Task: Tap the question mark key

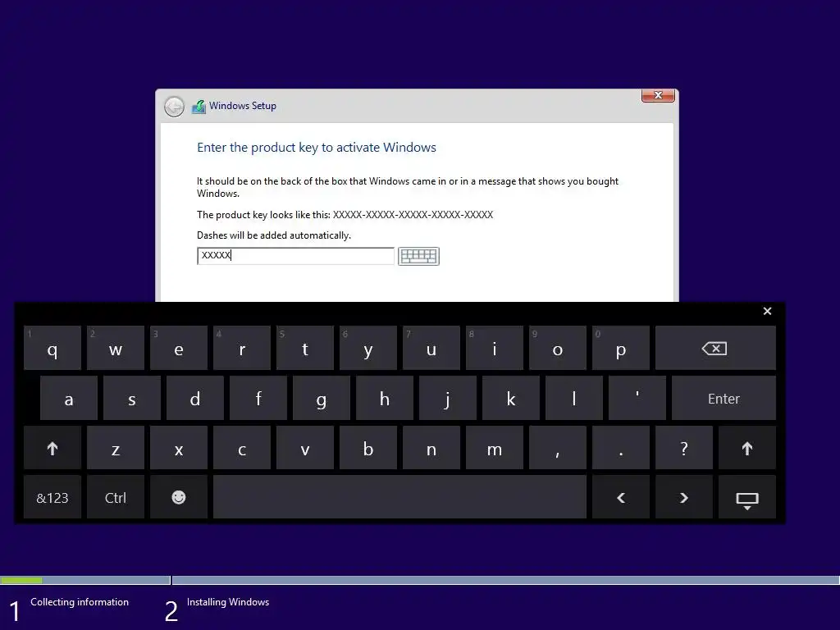Action: [684, 449]
